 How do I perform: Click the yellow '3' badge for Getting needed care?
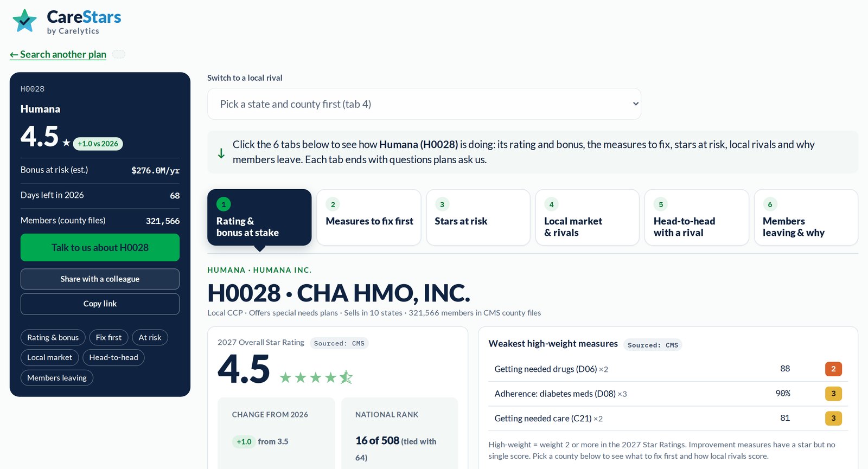[833, 419]
